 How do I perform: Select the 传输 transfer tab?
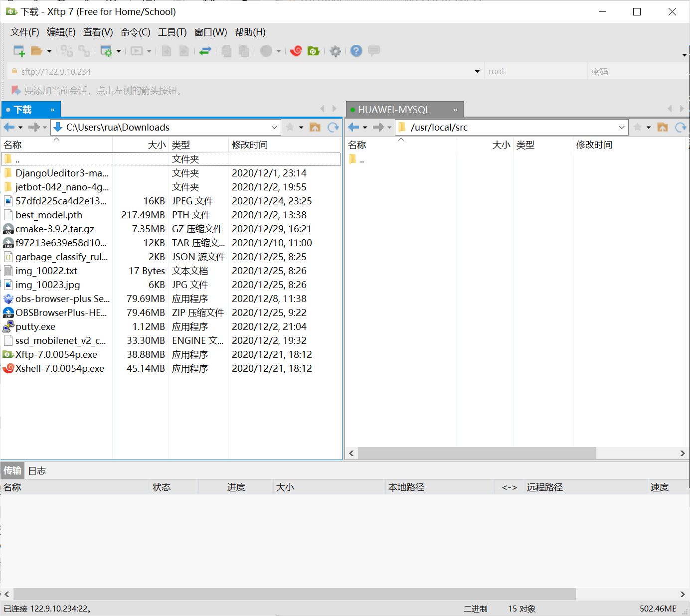[x=12, y=471]
